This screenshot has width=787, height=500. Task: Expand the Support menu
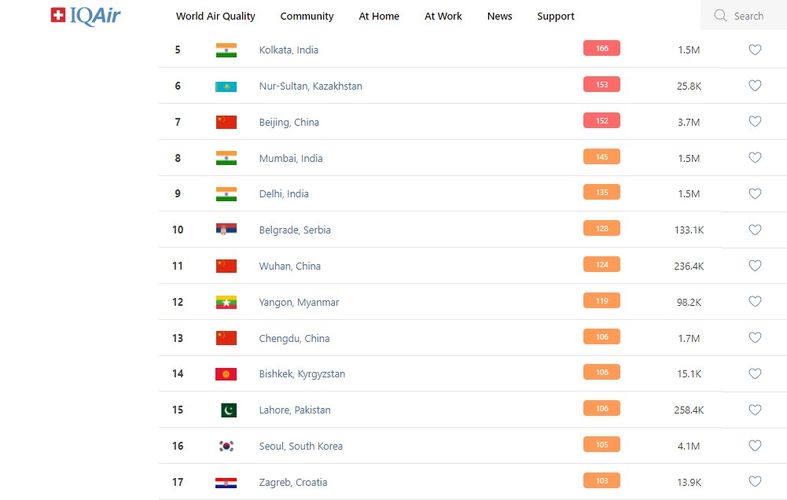[x=555, y=16]
